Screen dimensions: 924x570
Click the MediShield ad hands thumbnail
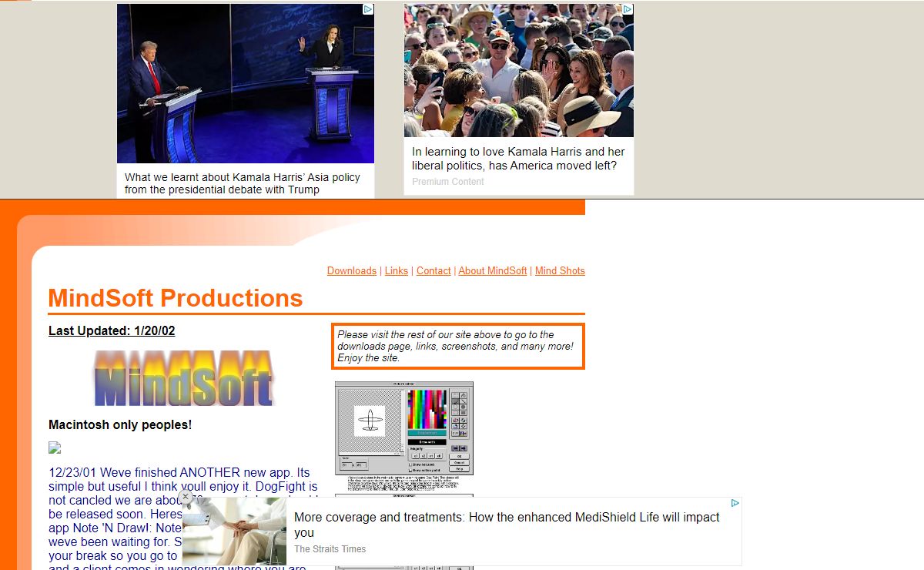tap(234, 531)
